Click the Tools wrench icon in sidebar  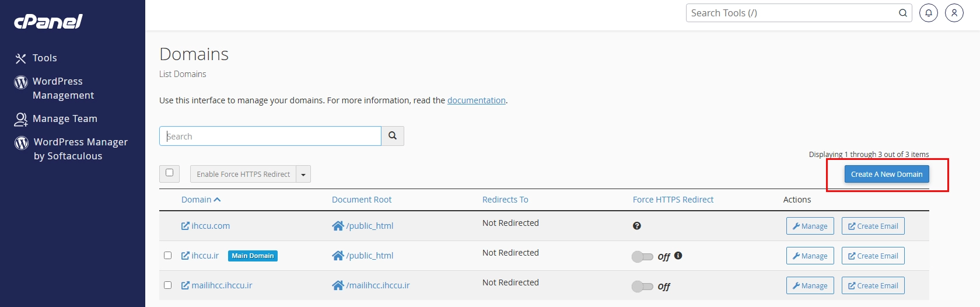[21, 58]
